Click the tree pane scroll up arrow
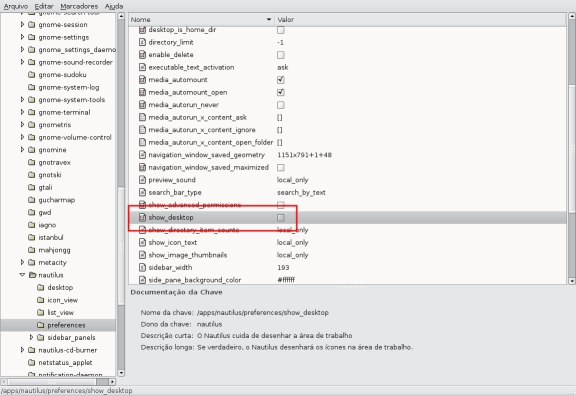The width and height of the screenshot is (576, 396). coord(121,16)
